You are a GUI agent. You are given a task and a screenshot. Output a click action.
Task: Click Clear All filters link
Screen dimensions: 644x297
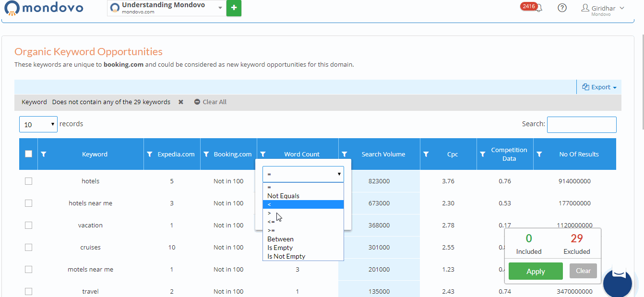tap(210, 102)
